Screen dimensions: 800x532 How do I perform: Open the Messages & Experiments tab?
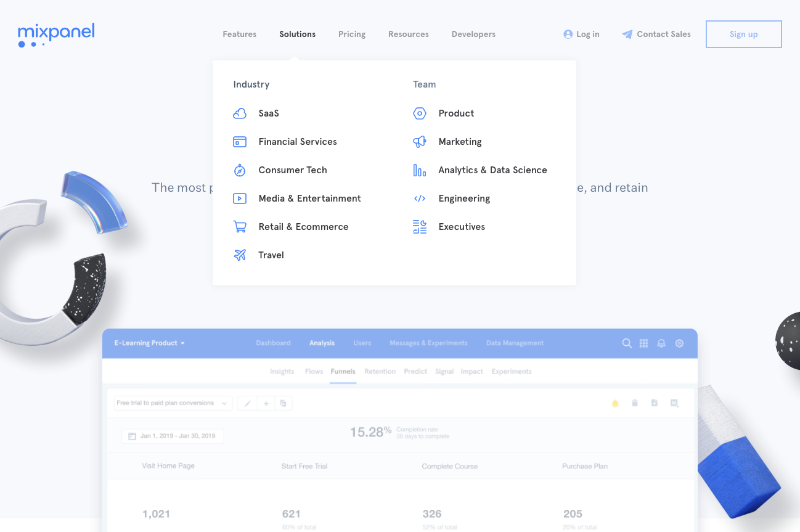click(428, 343)
